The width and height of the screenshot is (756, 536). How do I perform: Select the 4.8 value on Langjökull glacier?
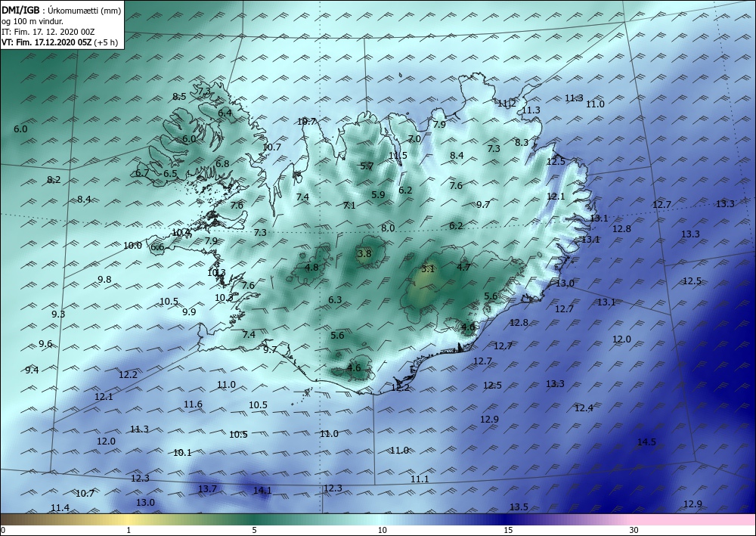tap(312, 267)
